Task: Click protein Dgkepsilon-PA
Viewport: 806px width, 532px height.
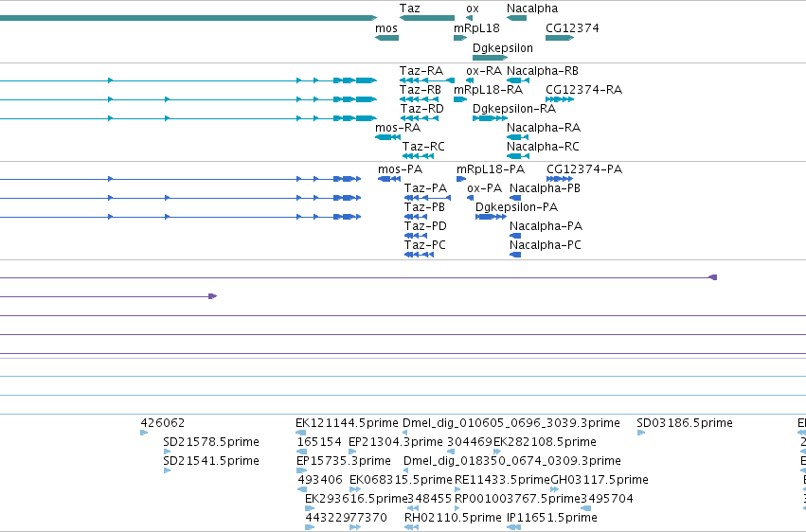Action: tap(516, 207)
